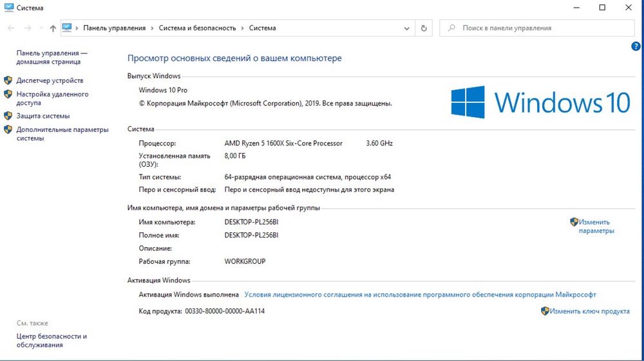
Task: Open the recent locations dropdown arrow
Action: click(x=41, y=28)
